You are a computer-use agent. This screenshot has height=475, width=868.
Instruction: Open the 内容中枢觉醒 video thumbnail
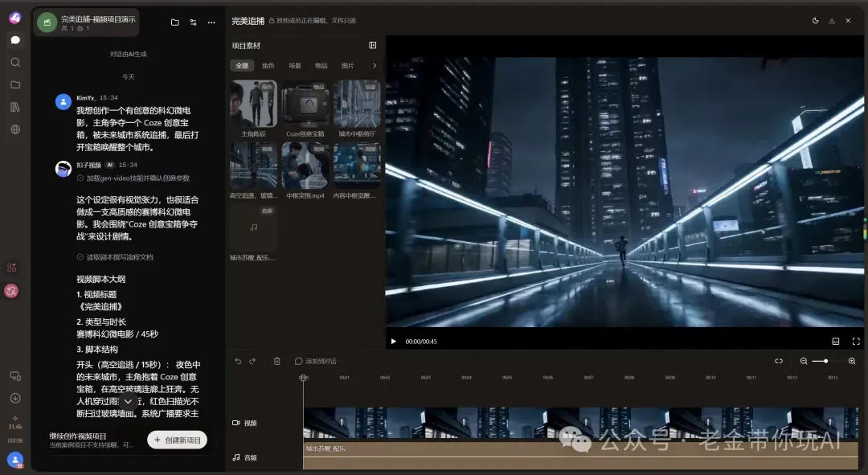[x=357, y=166]
